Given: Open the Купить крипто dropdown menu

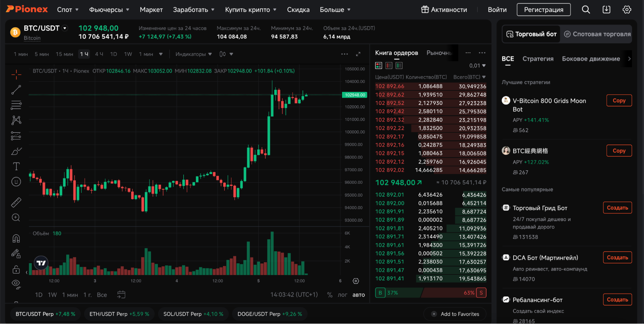Looking at the screenshot, I should click(x=251, y=10).
